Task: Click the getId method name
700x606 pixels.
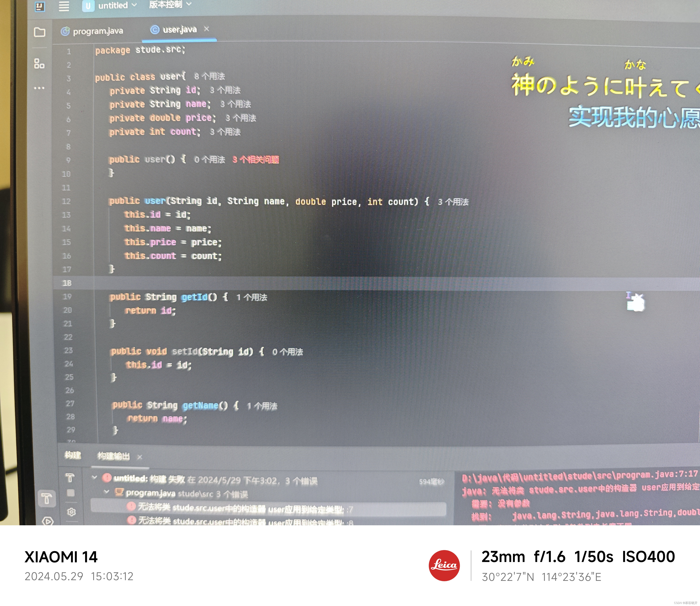Action: point(194,297)
